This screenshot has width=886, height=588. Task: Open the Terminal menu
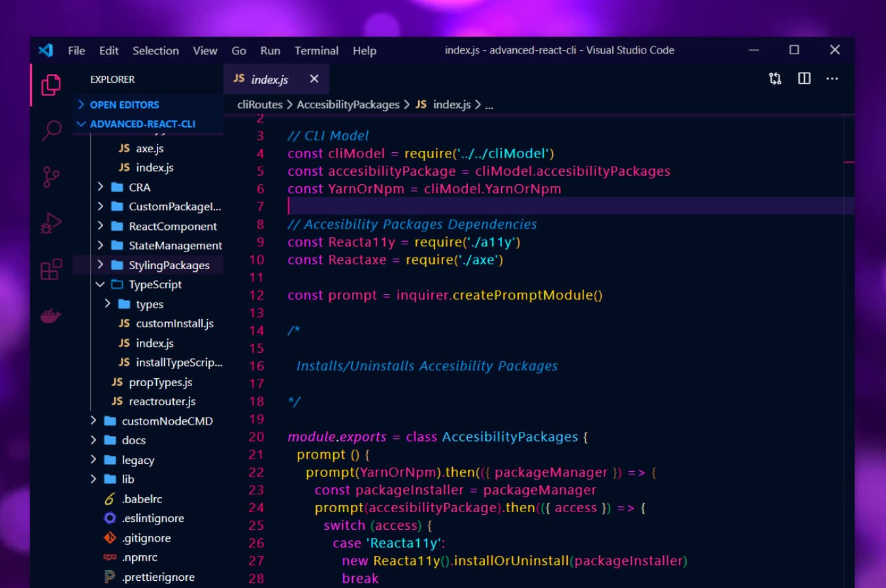coord(316,50)
